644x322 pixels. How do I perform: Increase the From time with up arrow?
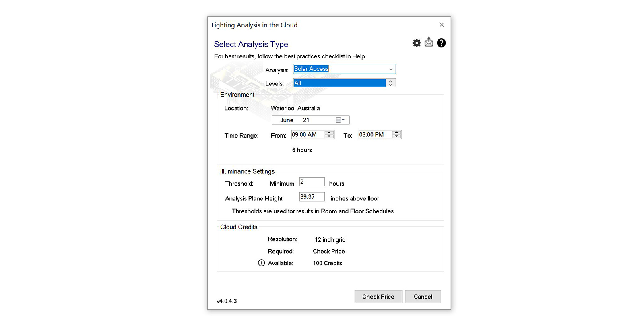329,132
